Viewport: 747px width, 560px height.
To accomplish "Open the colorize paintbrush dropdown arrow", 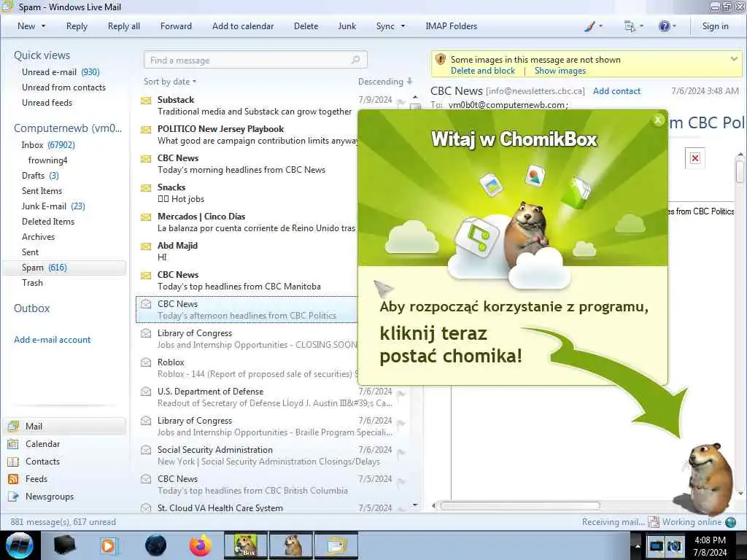I will (x=601, y=26).
